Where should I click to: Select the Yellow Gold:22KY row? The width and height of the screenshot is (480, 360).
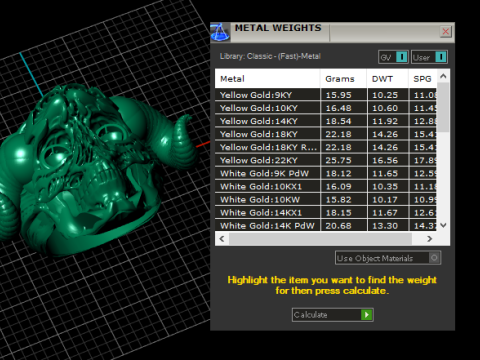326,160
